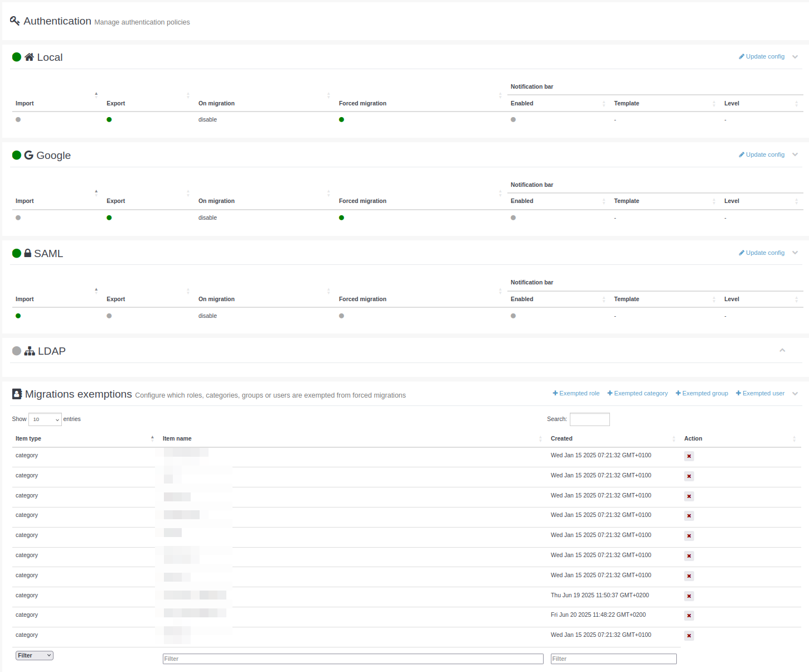Sort exemptions by Created column header
Screen dimensions: 809x672
pos(561,438)
